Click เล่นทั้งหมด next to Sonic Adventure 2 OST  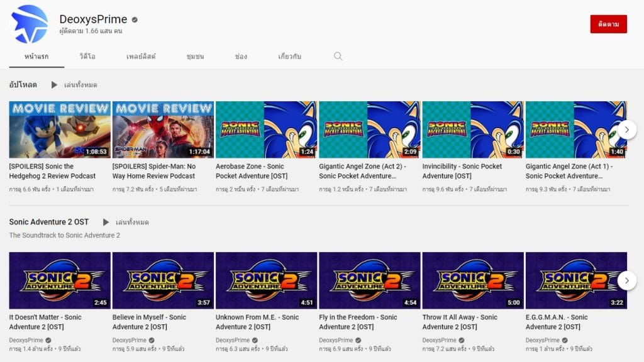click(132, 222)
